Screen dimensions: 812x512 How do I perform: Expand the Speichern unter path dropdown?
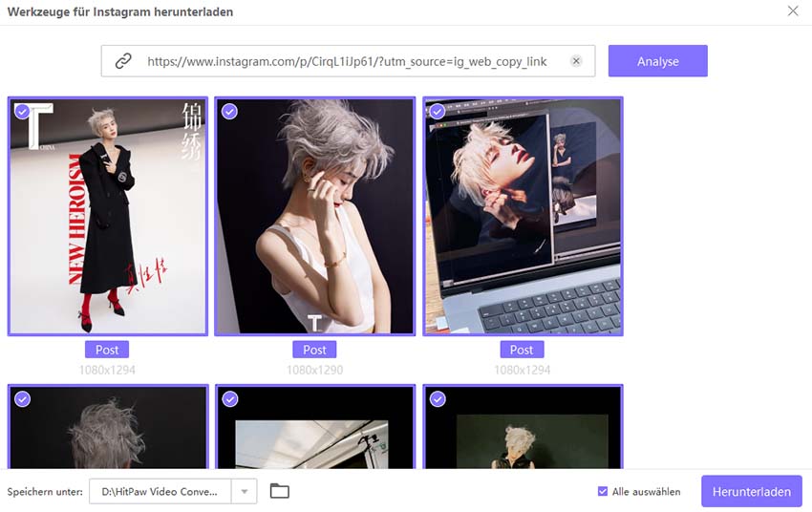tap(244, 491)
